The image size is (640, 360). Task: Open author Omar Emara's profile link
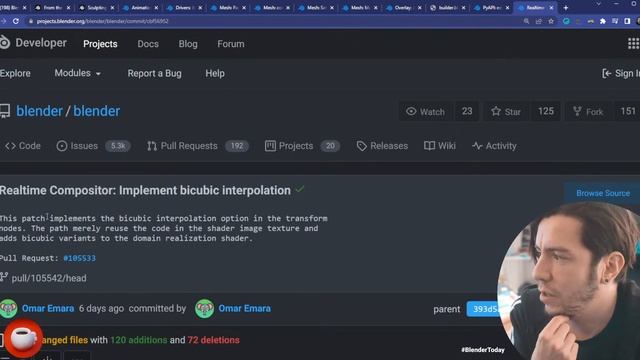[x=48, y=308]
